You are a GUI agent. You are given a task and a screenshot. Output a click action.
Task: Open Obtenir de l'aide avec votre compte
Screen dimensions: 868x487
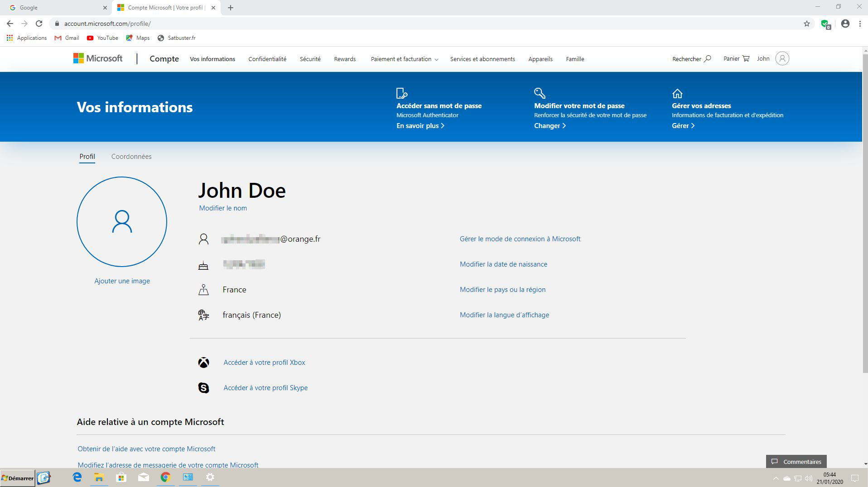(146, 449)
